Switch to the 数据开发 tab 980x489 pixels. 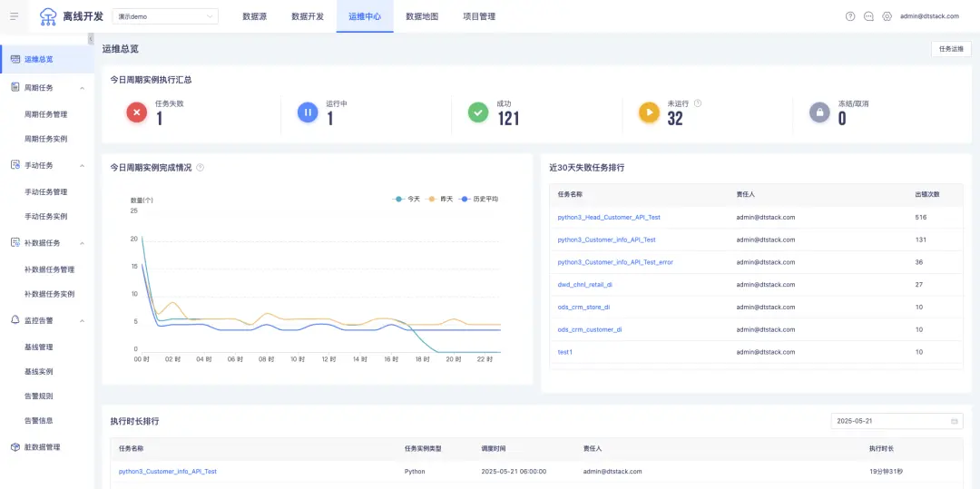308,17
